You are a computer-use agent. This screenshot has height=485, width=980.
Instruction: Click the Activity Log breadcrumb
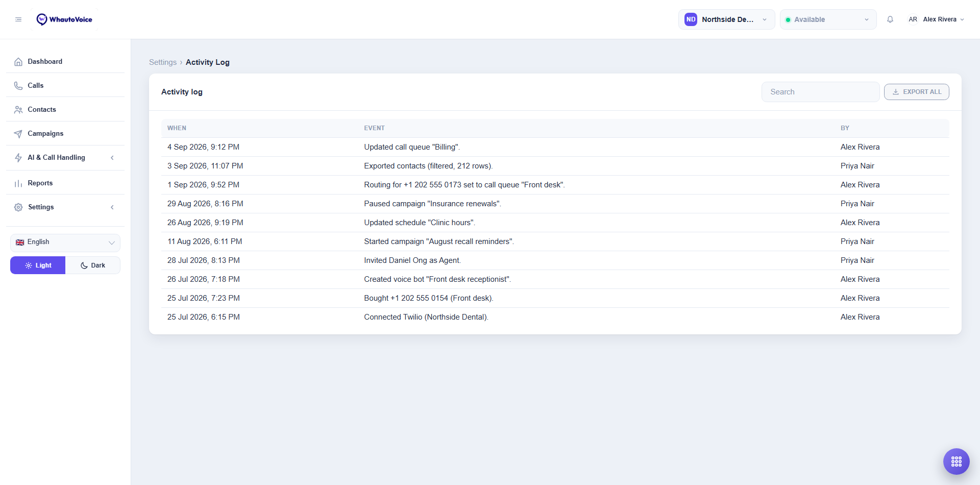[208, 62]
